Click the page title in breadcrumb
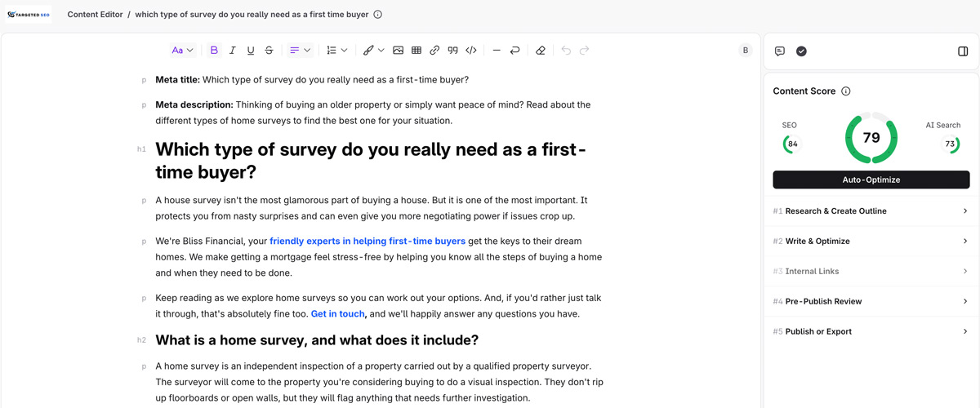The height and width of the screenshot is (408, 980). click(x=252, y=15)
